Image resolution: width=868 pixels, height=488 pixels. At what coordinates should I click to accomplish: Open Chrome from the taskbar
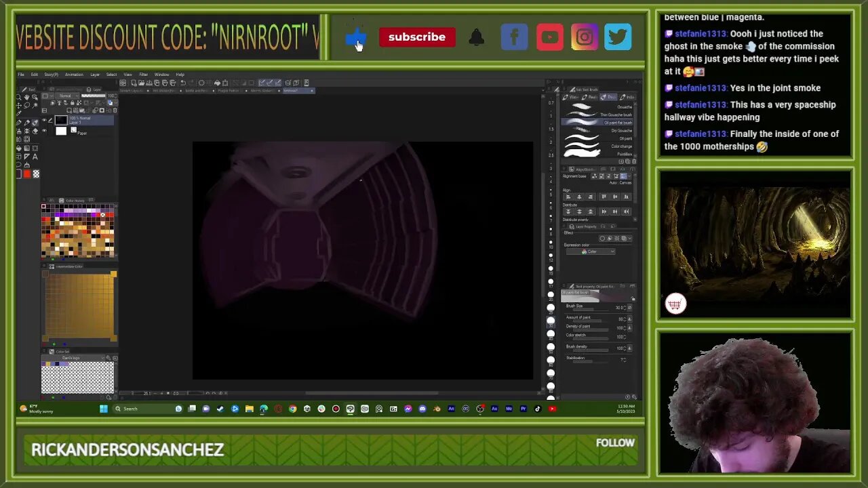coord(292,409)
